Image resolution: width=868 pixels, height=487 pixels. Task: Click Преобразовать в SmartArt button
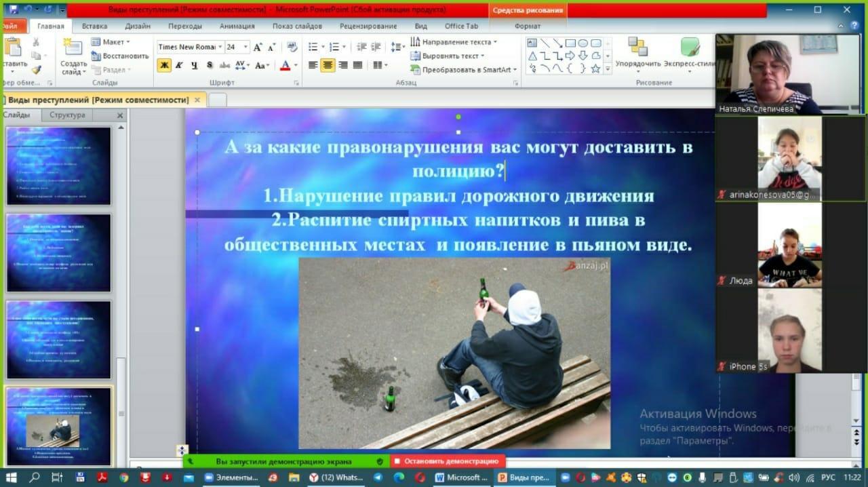(463, 70)
